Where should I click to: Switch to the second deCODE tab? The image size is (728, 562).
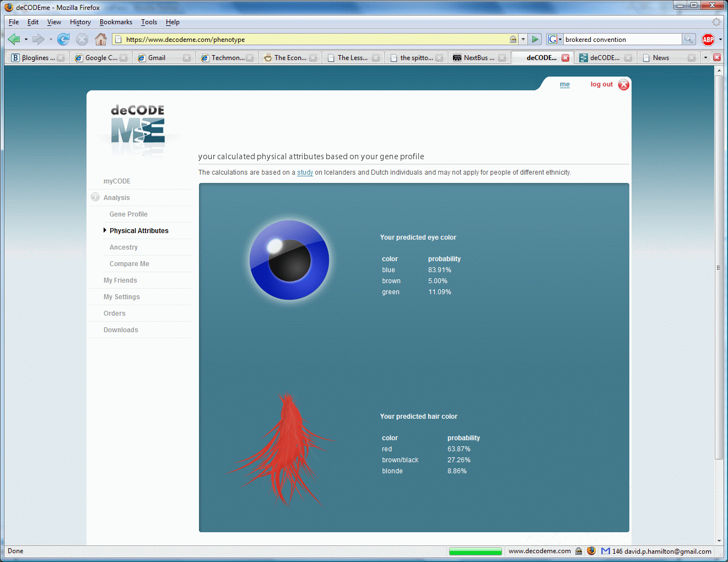[605, 58]
